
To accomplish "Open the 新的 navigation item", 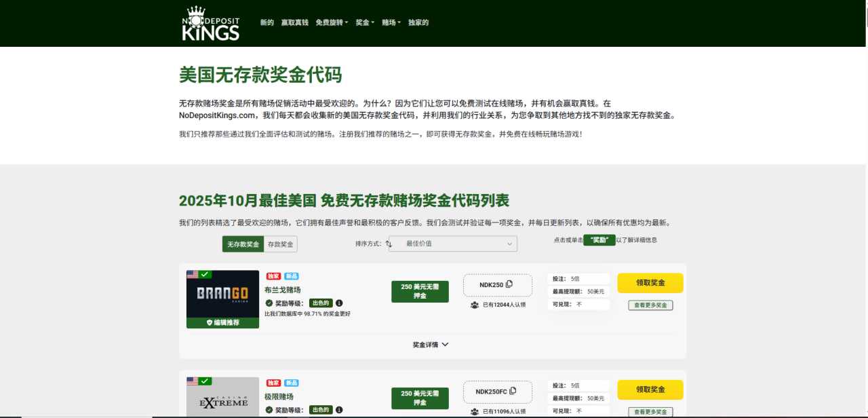I will [x=267, y=22].
